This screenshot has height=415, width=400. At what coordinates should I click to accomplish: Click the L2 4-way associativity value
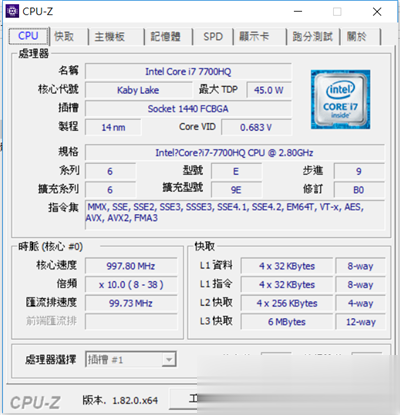[361, 303]
